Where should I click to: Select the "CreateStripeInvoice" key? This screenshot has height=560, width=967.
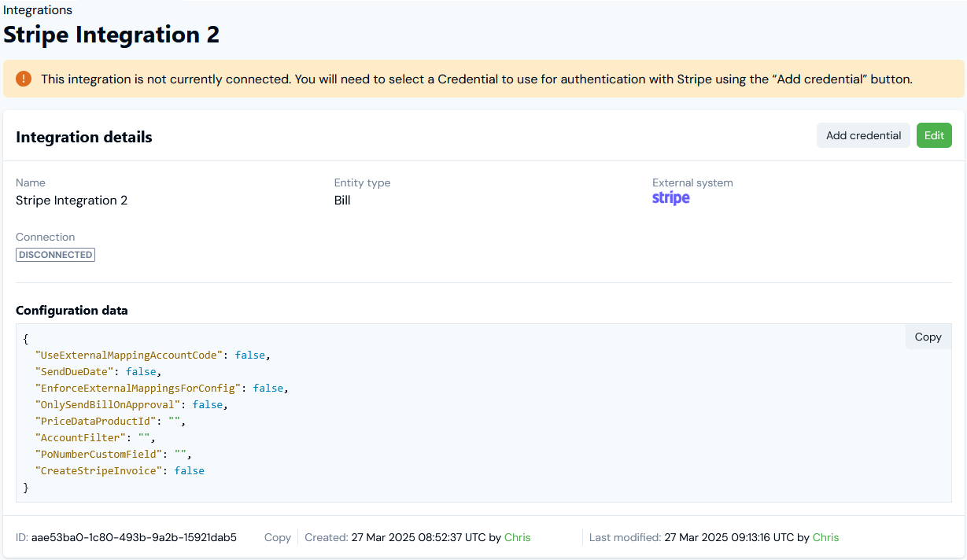[x=99, y=470]
